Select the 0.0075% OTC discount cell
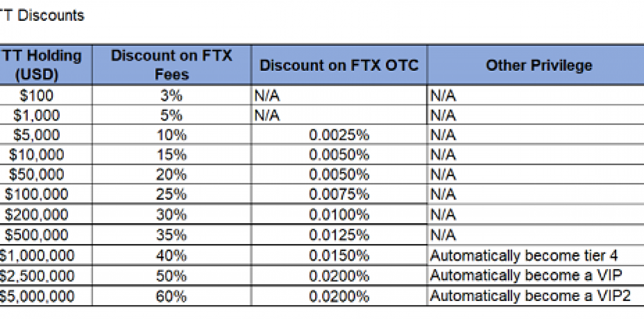The width and height of the screenshot is (644, 319). [x=339, y=194]
